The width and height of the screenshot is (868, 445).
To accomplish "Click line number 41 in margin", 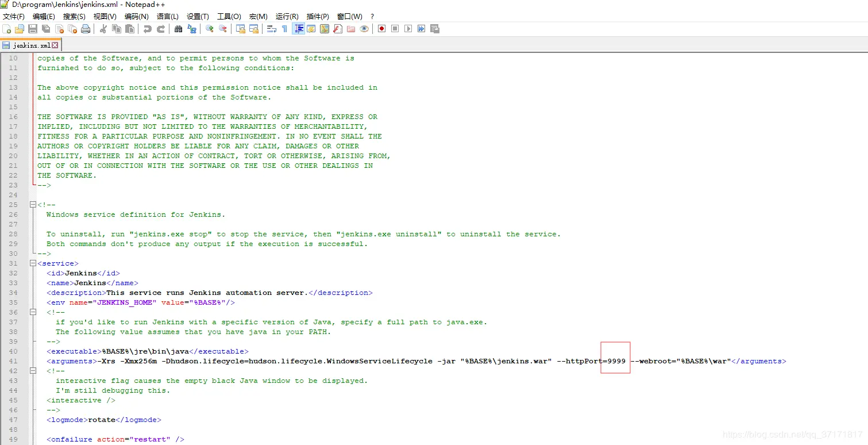I will [x=13, y=361].
